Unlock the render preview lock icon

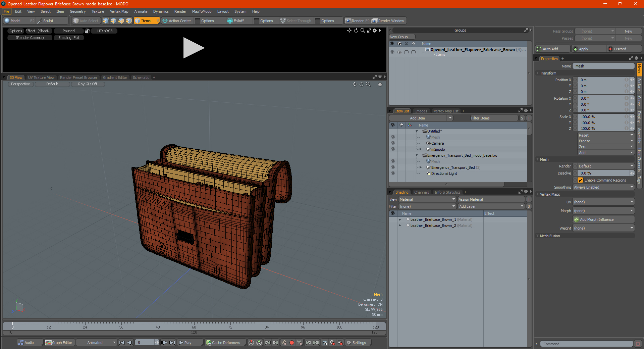tap(87, 31)
